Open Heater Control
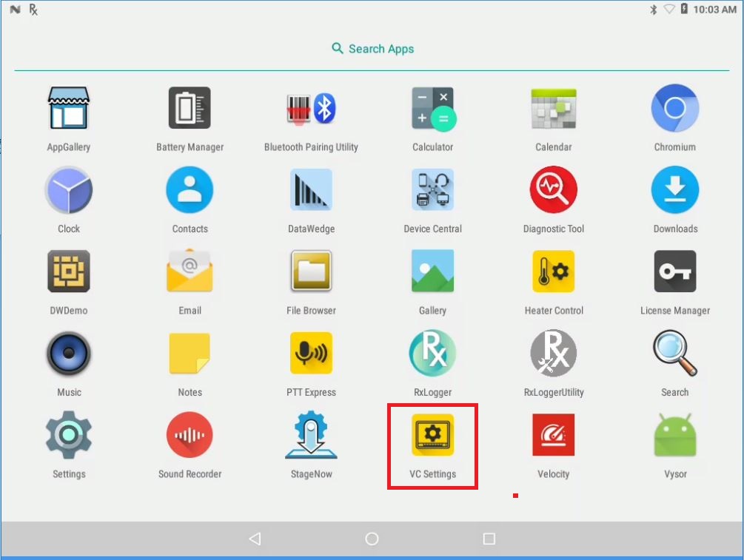The height and width of the screenshot is (560, 744). 554,271
